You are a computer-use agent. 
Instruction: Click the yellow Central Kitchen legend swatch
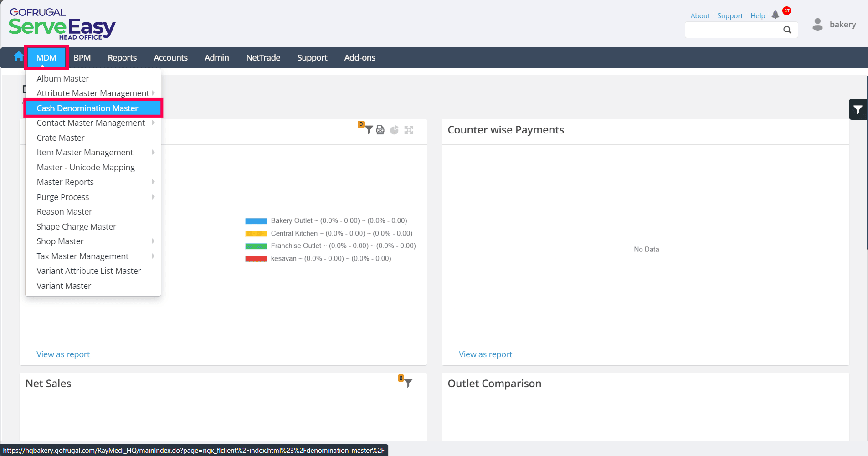[256, 234]
